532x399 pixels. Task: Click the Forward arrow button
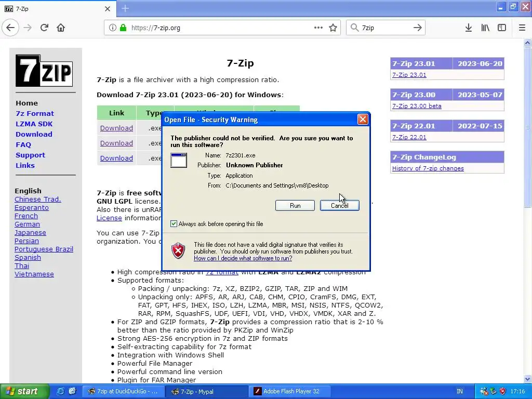point(28,28)
